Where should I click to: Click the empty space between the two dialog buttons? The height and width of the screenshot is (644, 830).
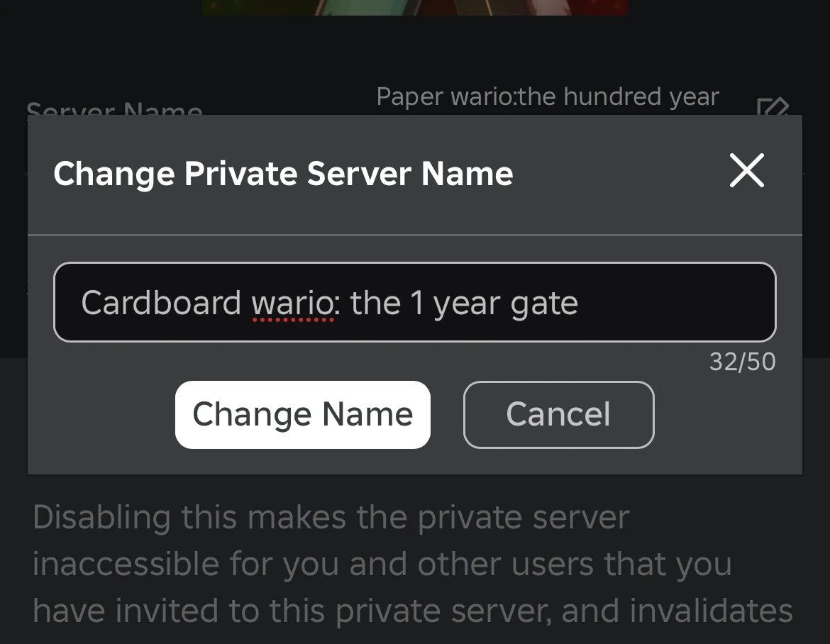tap(447, 414)
